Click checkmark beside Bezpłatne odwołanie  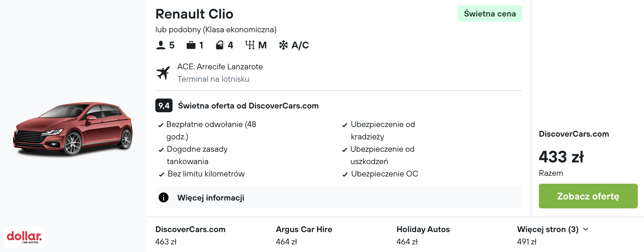point(160,125)
